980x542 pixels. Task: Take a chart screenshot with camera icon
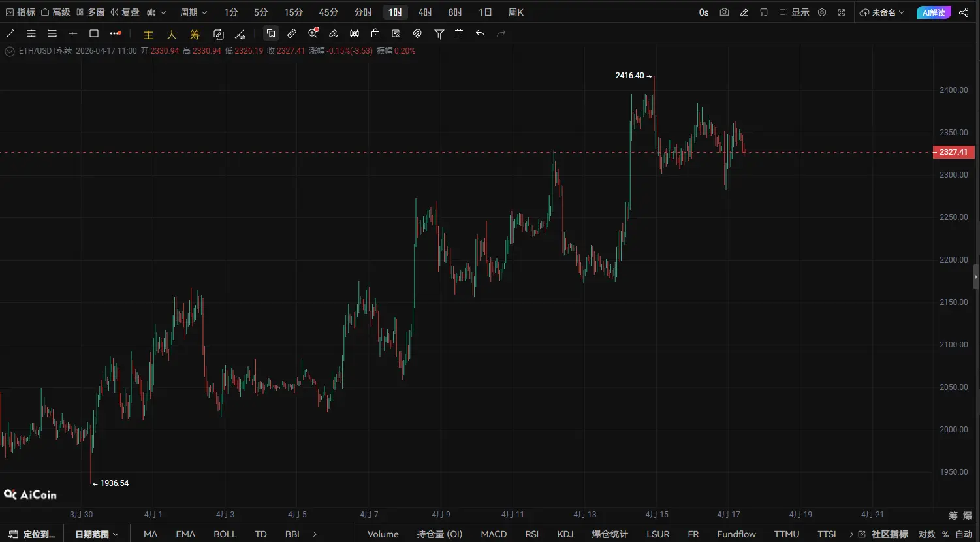point(724,12)
